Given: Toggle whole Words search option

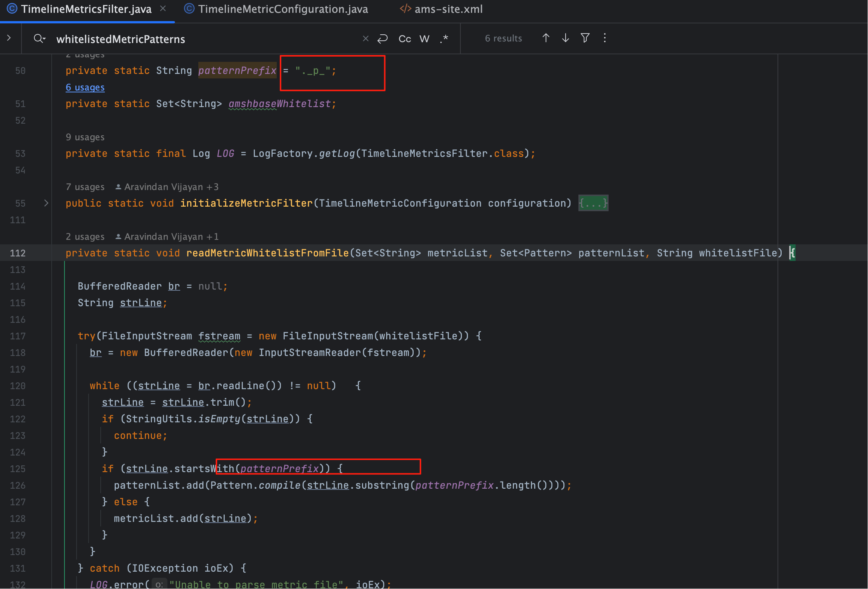Looking at the screenshot, I should pos(424,39).
